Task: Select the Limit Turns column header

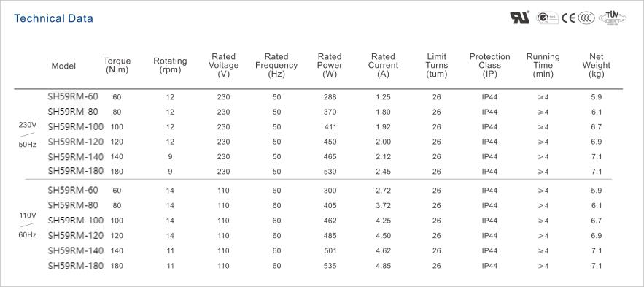Action: coord(437,66)
